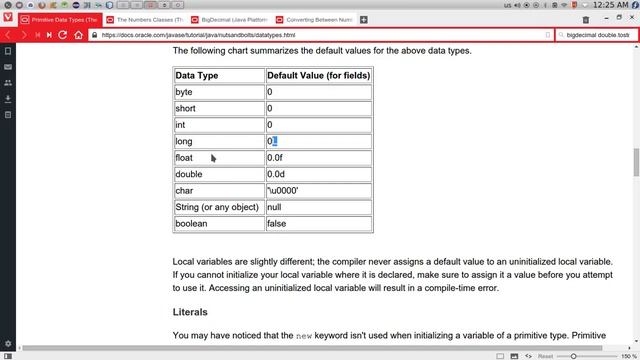Open the closed tabs trash
Viewport: 640px width, 360px height.
pyautogui.click(x=586, y=20)
